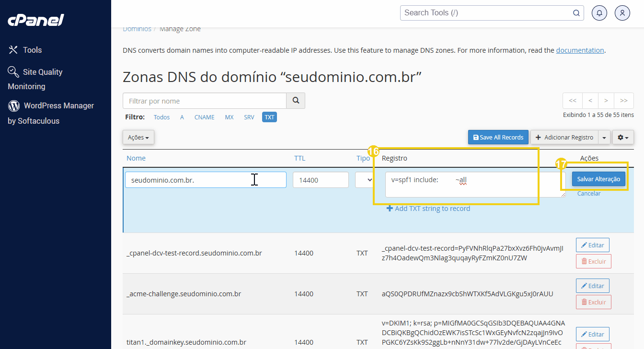Sort by the Tipo column header
Screen dimensions: 644x349
[363, 158]
